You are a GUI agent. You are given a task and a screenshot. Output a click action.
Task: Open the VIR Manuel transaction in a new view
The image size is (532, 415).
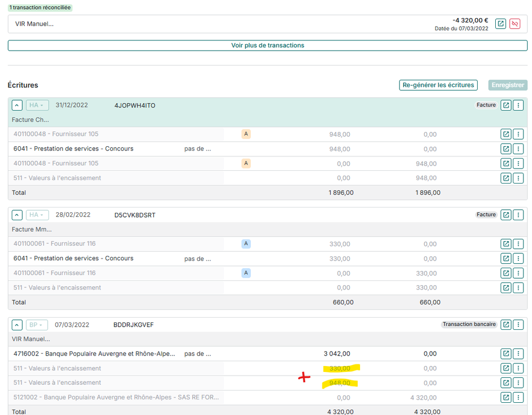(x=501, y=24)
